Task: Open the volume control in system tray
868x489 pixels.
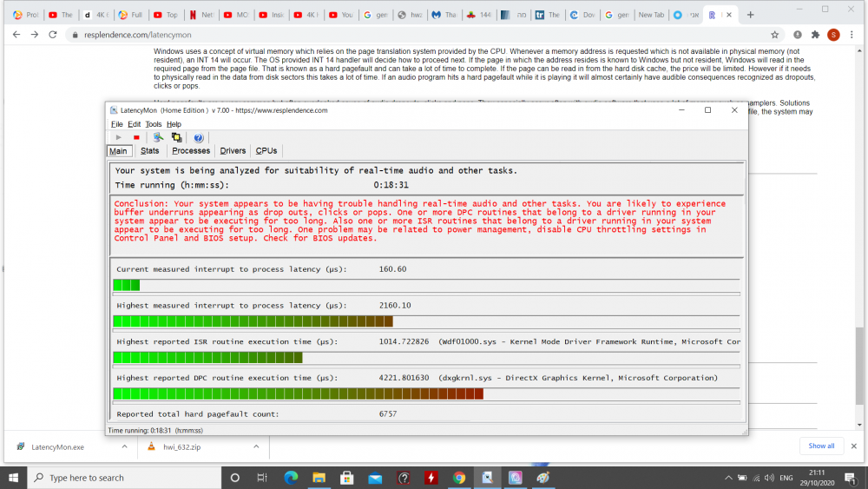Action: coord(769,478)
